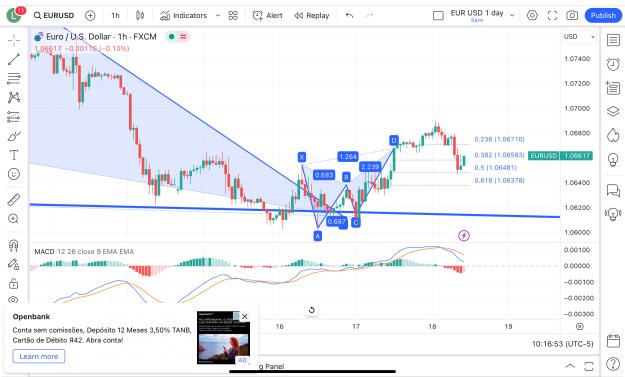
Task: Expand the chart layout dropdown arrow
Action: [512, 16]
